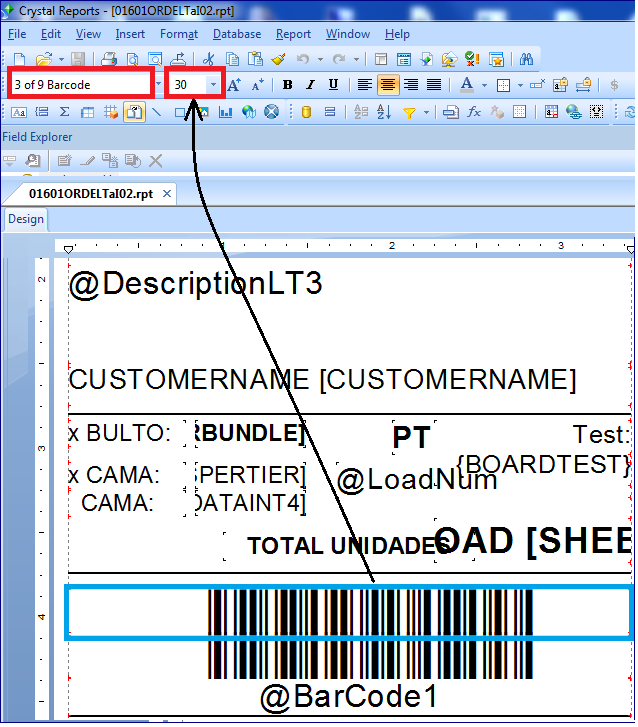
Task: Activate the Format Painter brush
Action: click(278, 59)
